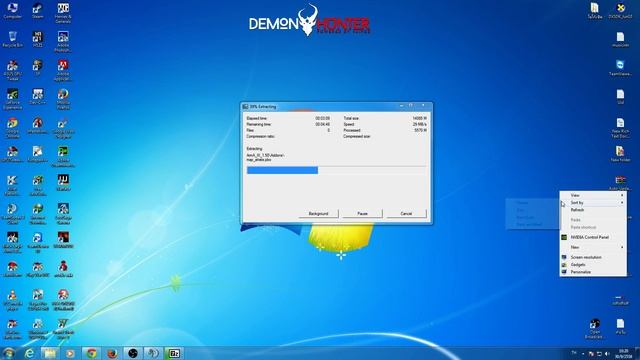The image size is (640, 360).
Task: Switch to Firefox in the taskbar
Action: pyautogui.click(x=112, y=353)
